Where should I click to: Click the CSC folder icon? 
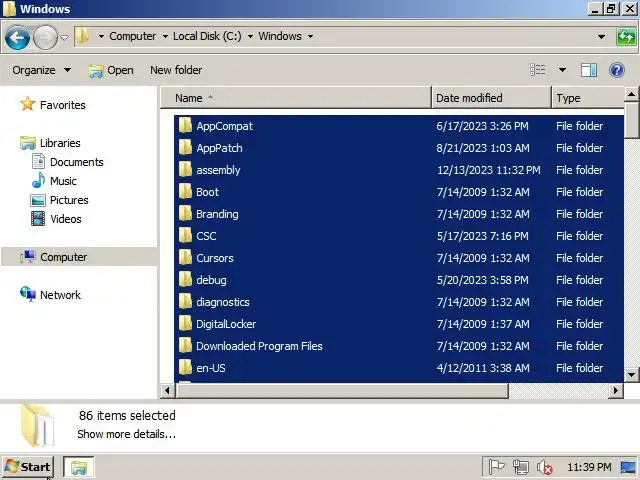[x=185, y=236]
